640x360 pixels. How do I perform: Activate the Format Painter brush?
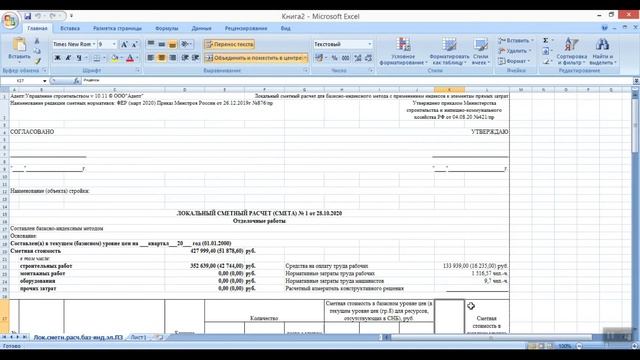pyautogui.click(x=37, y=61)
